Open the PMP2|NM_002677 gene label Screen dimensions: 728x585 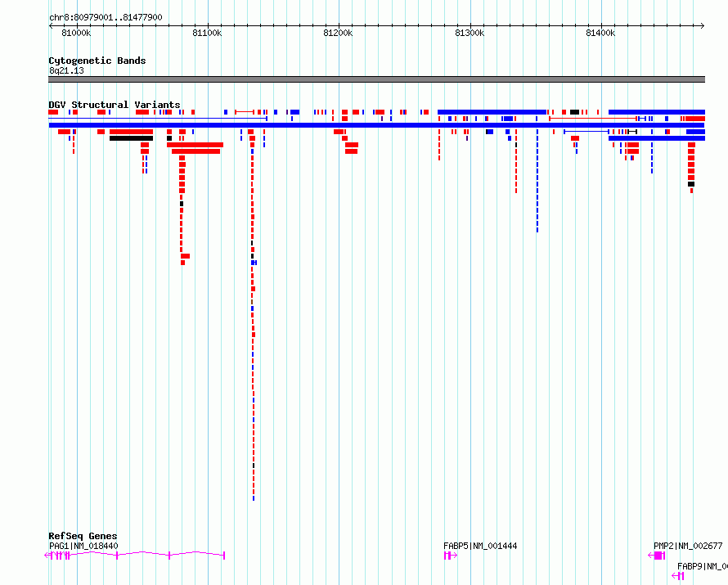[x=688, y=546]
